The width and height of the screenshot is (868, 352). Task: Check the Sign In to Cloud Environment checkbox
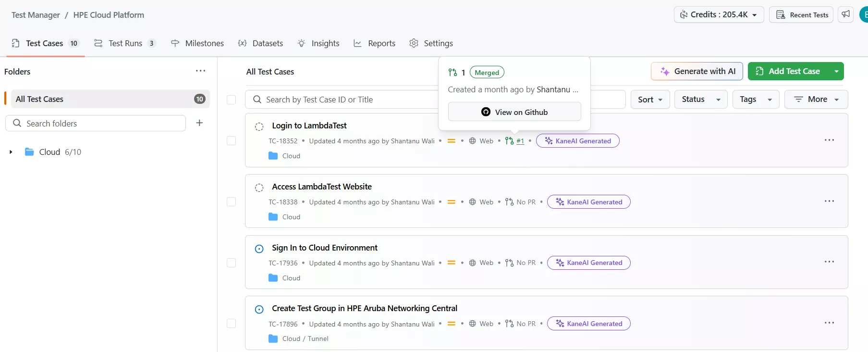click(231, 263)
